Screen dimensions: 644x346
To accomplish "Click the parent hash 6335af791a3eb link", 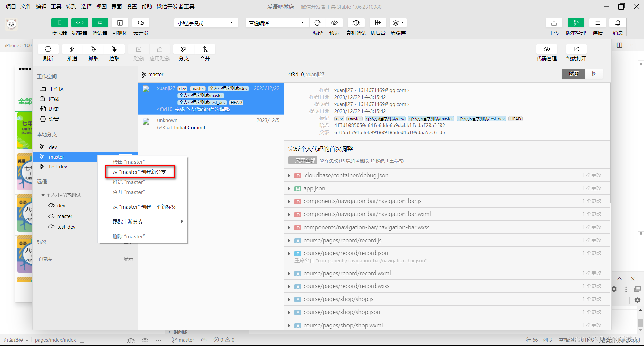I will point(390,132).
